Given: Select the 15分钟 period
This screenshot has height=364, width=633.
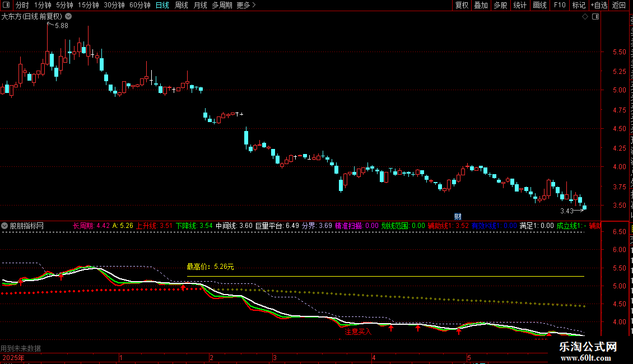Looking at the screenshot, I should pos(88,5).
